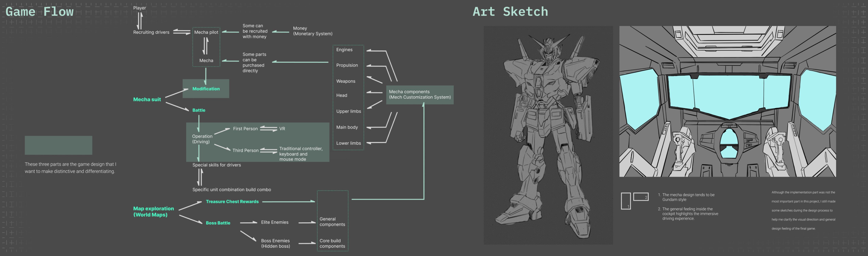Click the double arrow beside Recruiting drivers

(x=182, y=32)
